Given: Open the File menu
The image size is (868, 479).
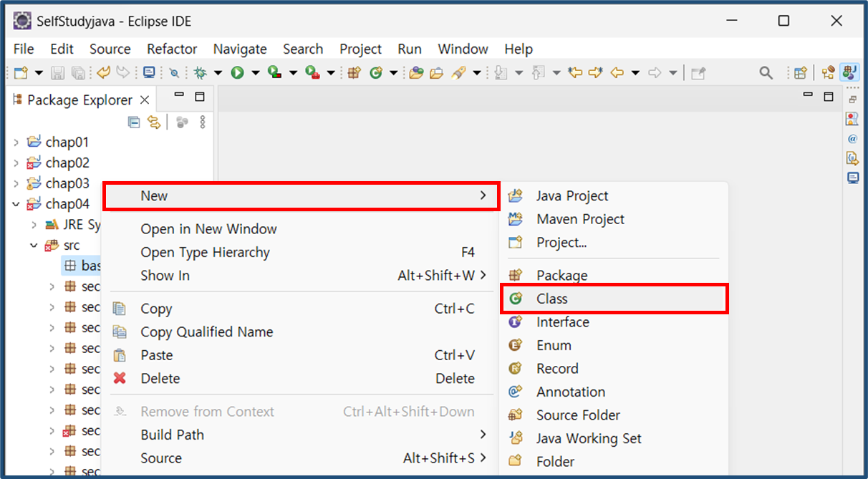Looking at the screenshot, I should (24, 49).
